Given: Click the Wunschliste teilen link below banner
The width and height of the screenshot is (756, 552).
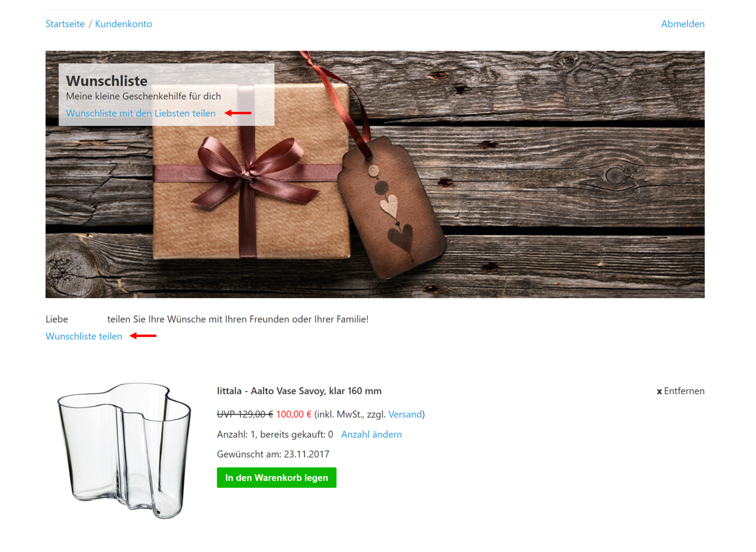Looking at the screenshot, I should coord(84,336).
